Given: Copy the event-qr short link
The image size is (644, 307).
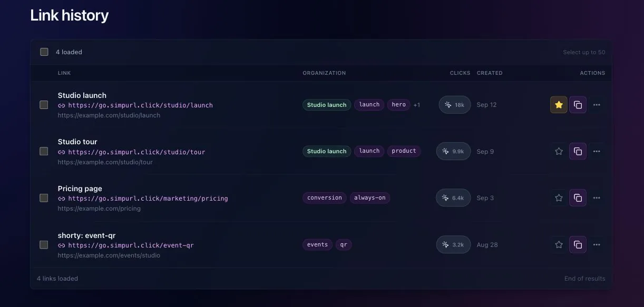Looking at the screenshot, I should click(x=578, y=245).
